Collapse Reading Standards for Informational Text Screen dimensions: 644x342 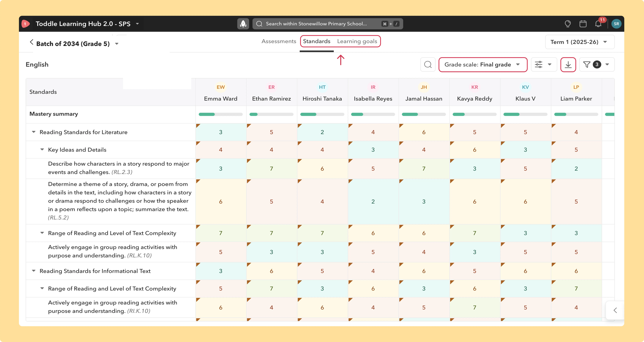34,271
